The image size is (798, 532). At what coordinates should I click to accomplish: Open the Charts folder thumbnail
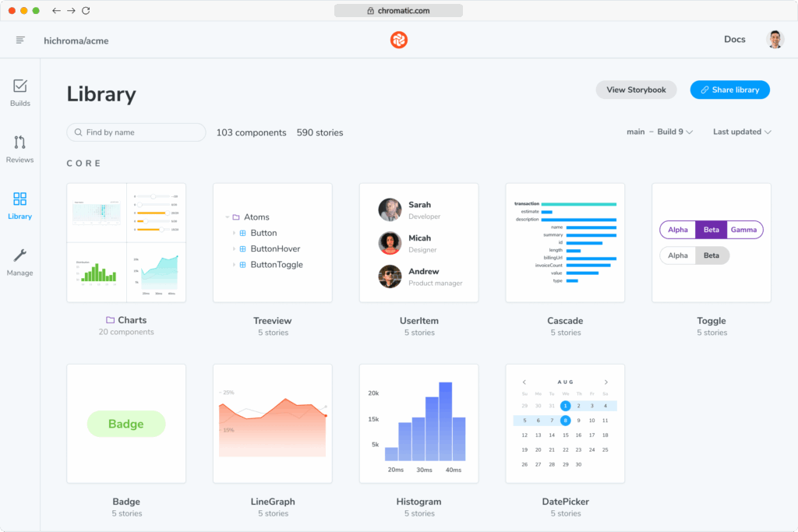(126, 243)
